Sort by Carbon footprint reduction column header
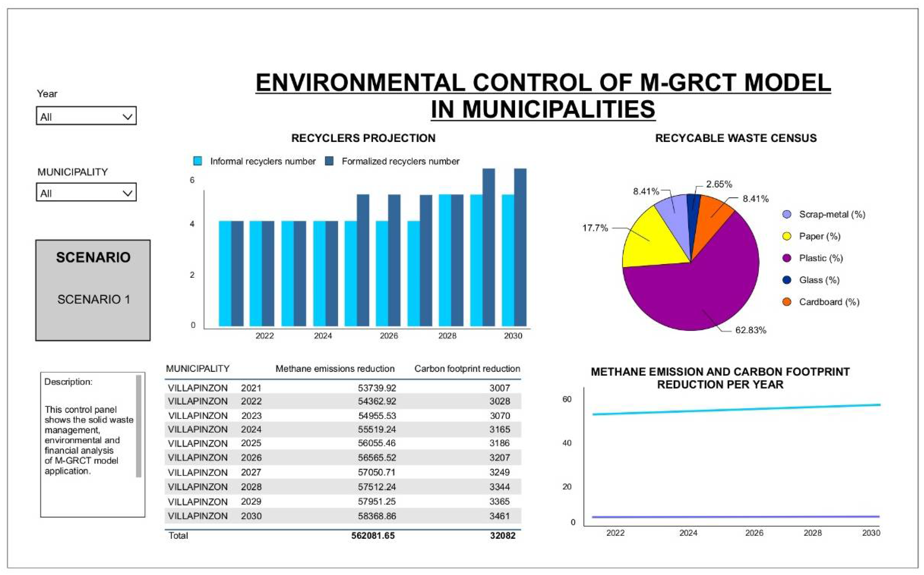The width and height of the screenshot is (924, 575). (x=467, y=369)
